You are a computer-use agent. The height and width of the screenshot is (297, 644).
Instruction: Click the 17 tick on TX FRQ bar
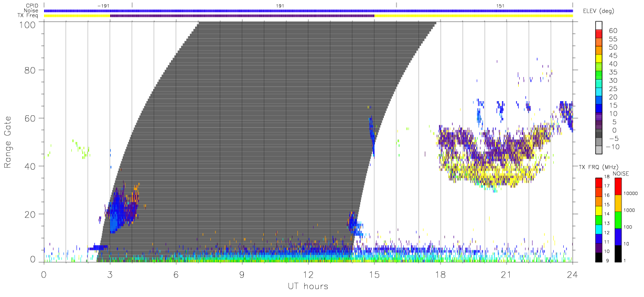(x=607, y=186)
